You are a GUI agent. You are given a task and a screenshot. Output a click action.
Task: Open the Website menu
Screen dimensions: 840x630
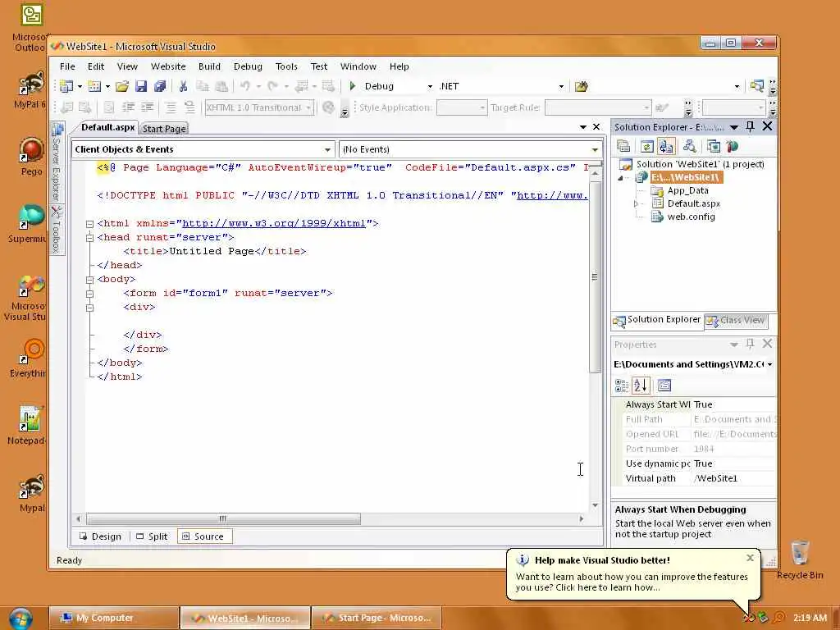point(168,66)
